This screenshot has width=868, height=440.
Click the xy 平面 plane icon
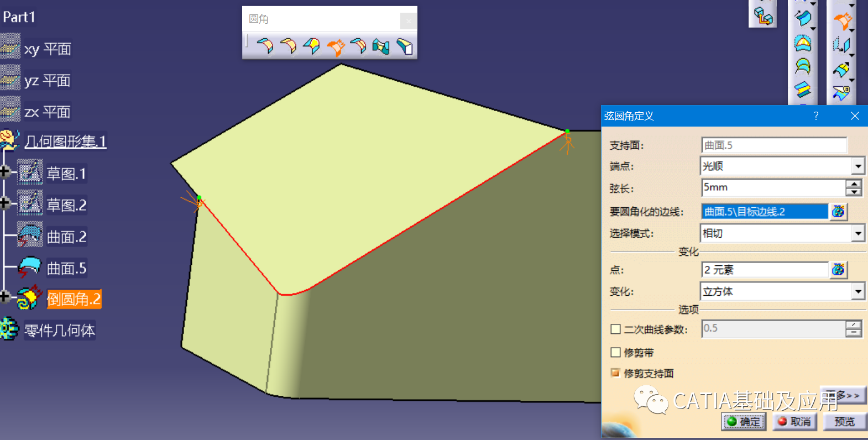pos(11,46)
